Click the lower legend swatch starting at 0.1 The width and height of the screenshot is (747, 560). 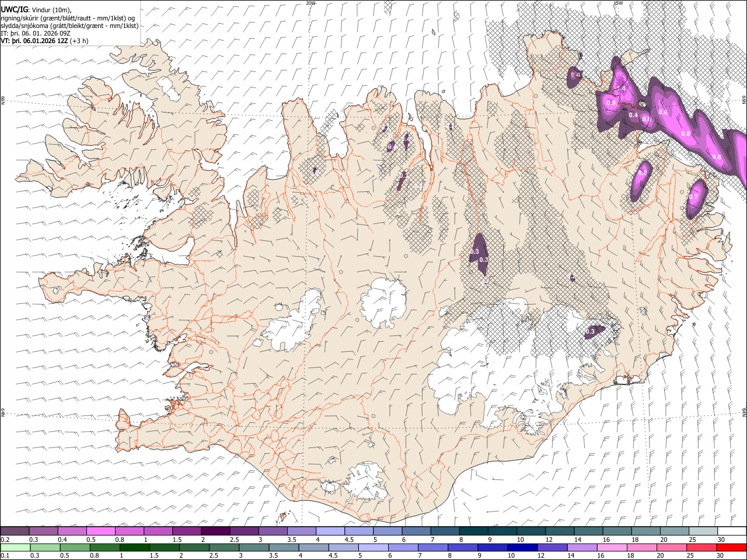pyautogui.click(x=15, y=547)
